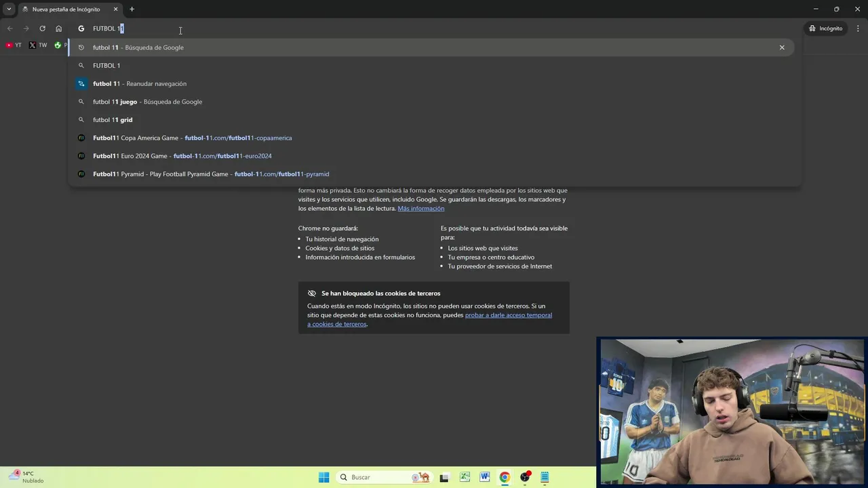The height and width of the screenshot is (488, 868).
Task: Open the Chrome three-dot menu
Action: [859, 28]
